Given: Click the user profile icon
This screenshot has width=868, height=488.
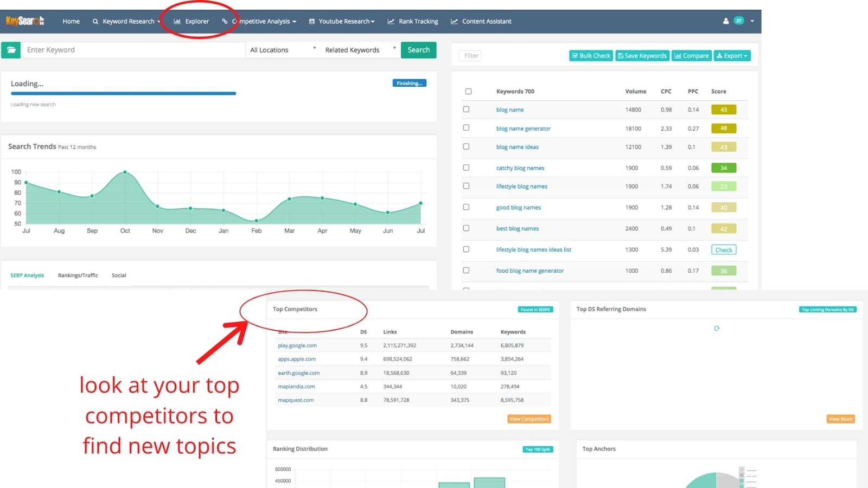Looking at the screenshot, I should point(726,21).
